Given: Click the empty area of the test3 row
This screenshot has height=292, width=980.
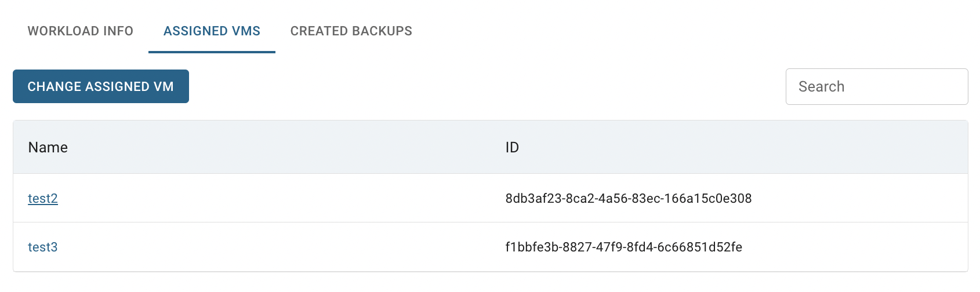Looking at the screenshot, I should tap(278, 247).
